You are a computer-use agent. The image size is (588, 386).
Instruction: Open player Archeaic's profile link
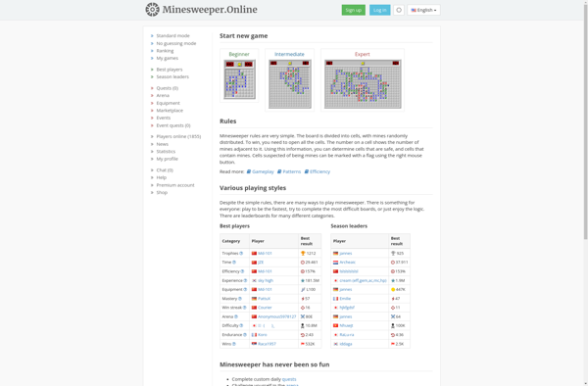pyautogui.click(x=347, y=263)
